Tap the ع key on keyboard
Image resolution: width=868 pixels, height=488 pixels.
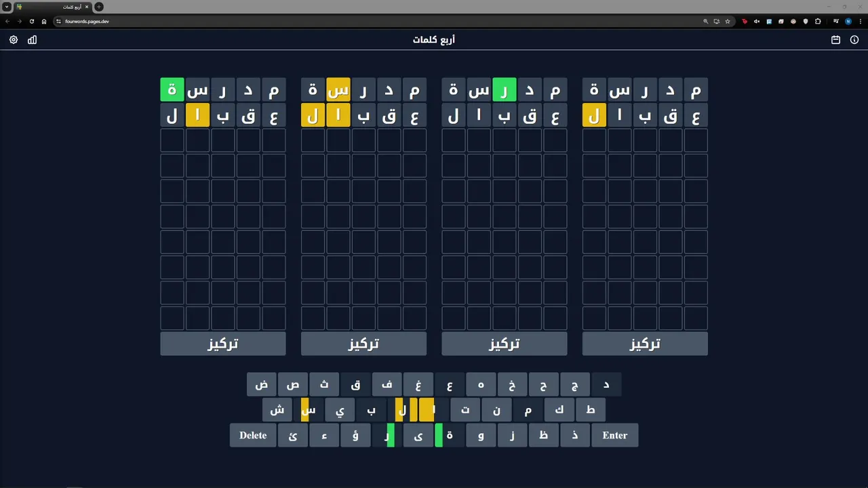click(450, 384)
